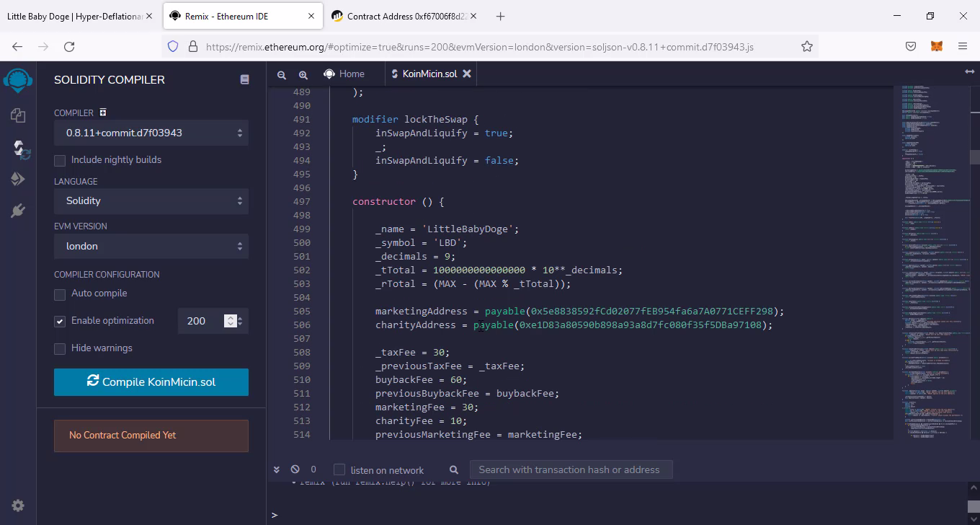Clear the terminal console icon

(295, 469)
